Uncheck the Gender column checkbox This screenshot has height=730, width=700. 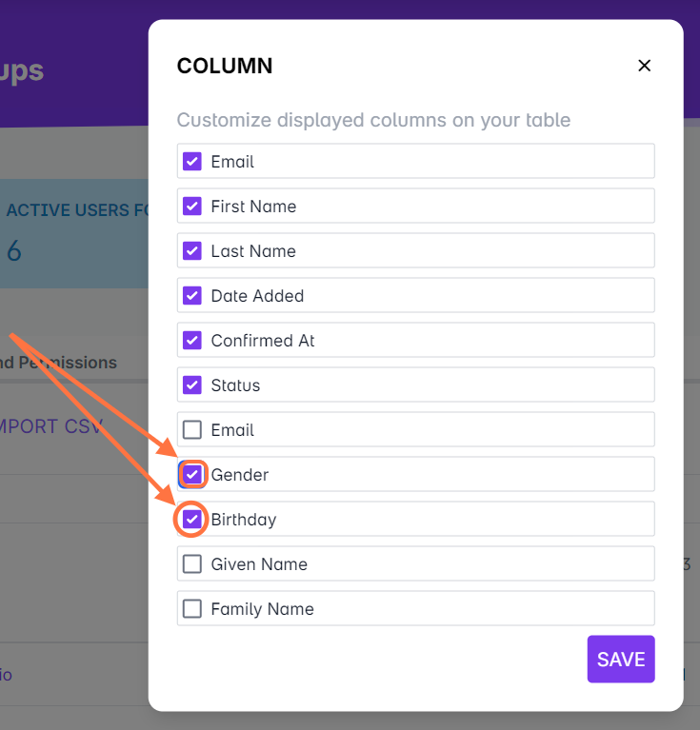(x=192, y=474)
